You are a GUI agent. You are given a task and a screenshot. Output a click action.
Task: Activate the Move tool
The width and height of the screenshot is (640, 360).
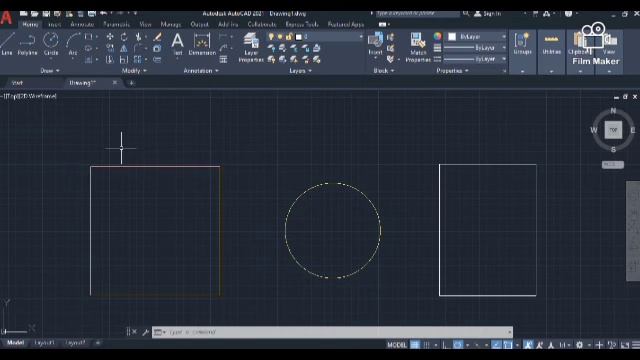pyautogui.click(x=110, y=37)
